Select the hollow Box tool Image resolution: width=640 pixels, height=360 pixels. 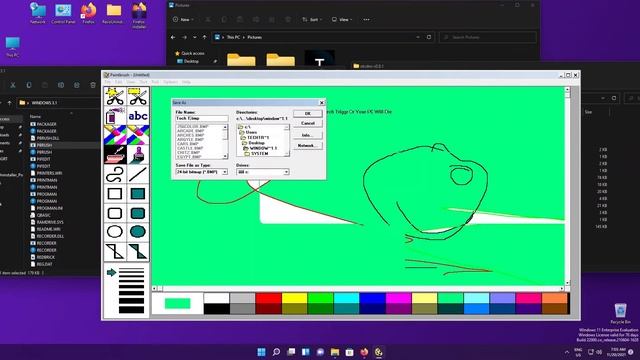[x=115, y=193]
